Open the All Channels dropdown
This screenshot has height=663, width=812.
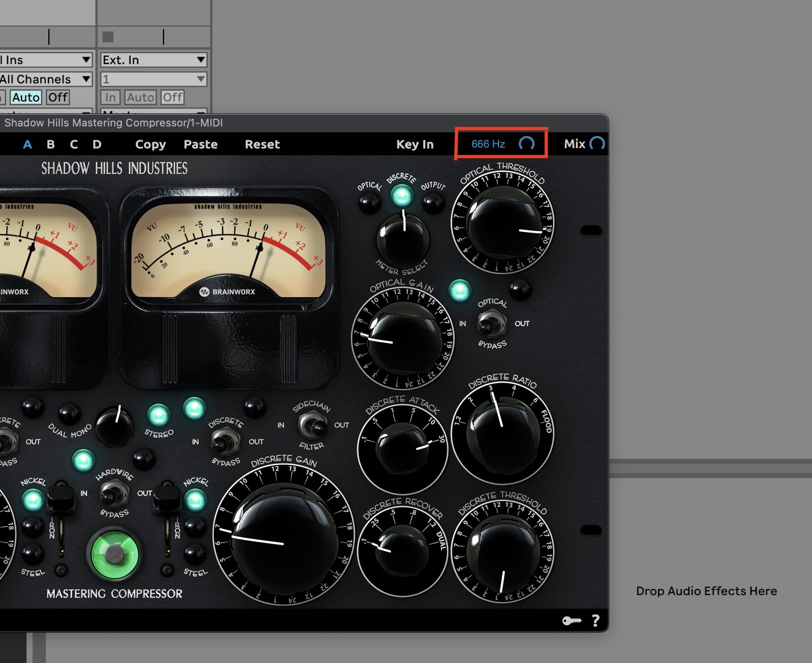tap(45, 79)
